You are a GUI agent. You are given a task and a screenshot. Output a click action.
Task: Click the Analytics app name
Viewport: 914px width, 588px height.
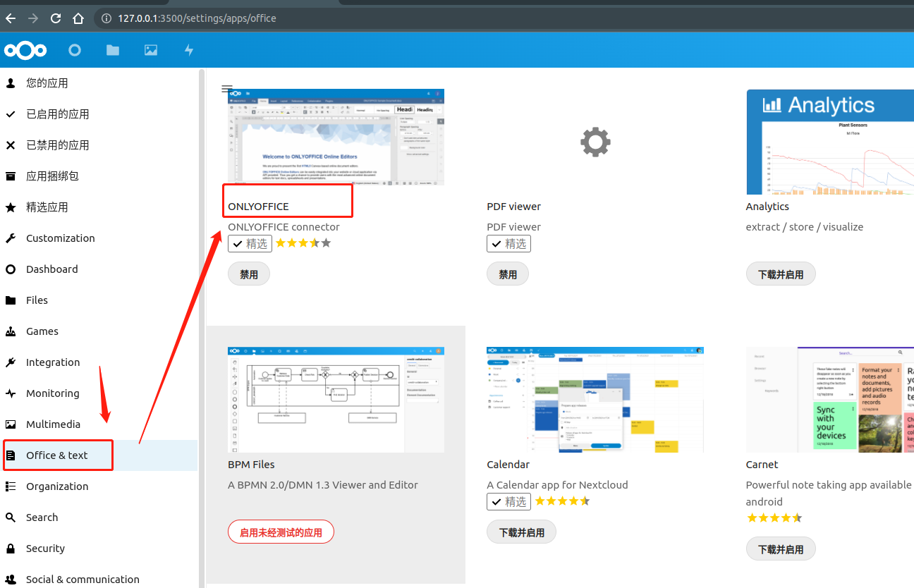coord(767,207)
